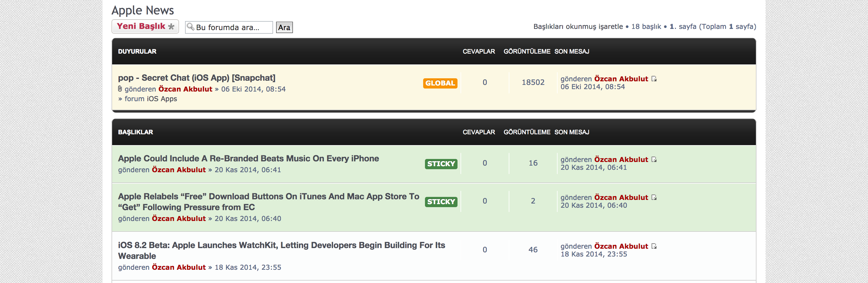
Task: Focus the 'Bu forumda ara…' search field
Action: (x=229, y=27)
